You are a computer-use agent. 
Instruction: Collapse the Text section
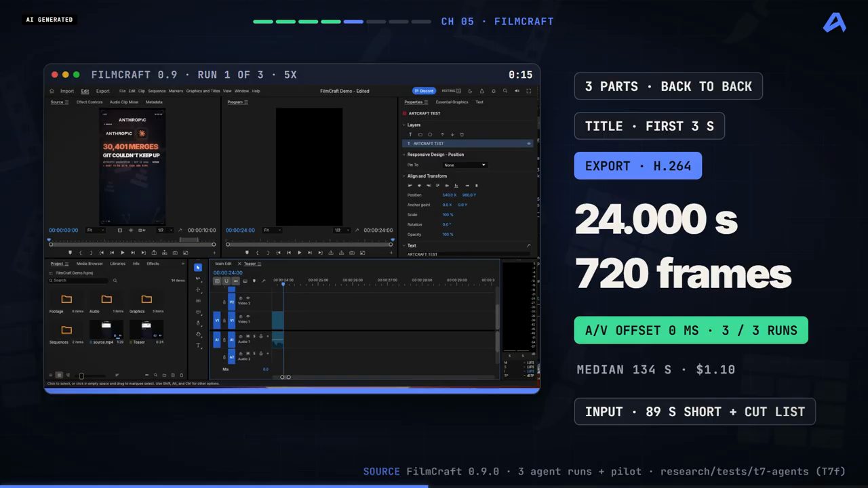point(403,245)
